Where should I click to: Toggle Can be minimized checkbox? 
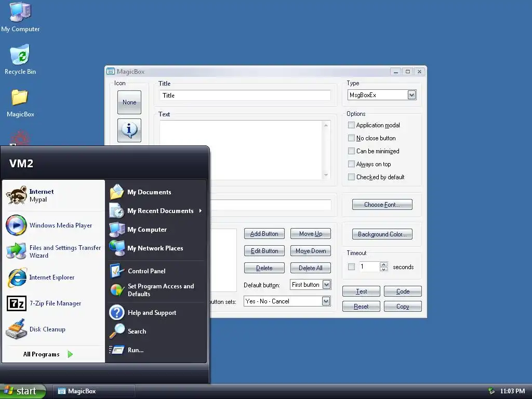click(351, 151)
